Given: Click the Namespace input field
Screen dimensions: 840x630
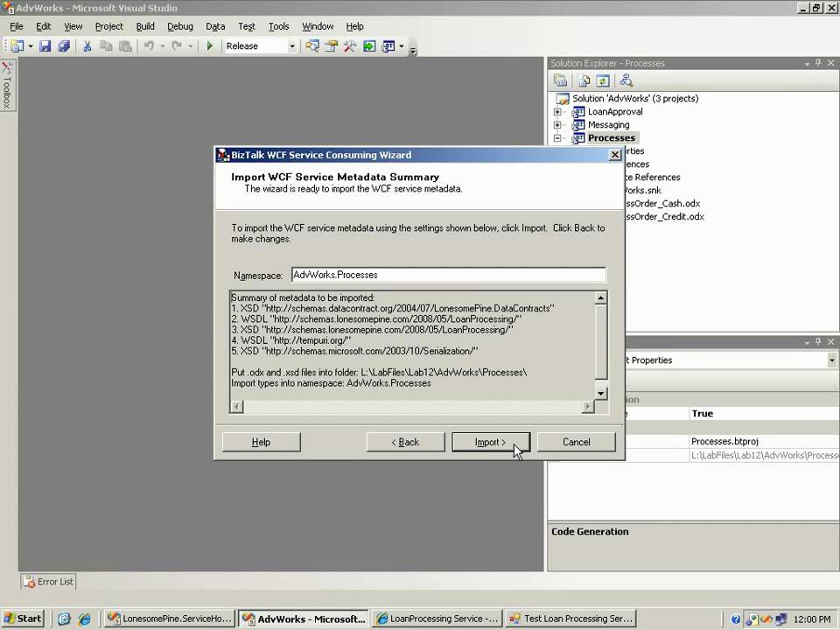Looking at the screenshot, I should coord(449,275).
